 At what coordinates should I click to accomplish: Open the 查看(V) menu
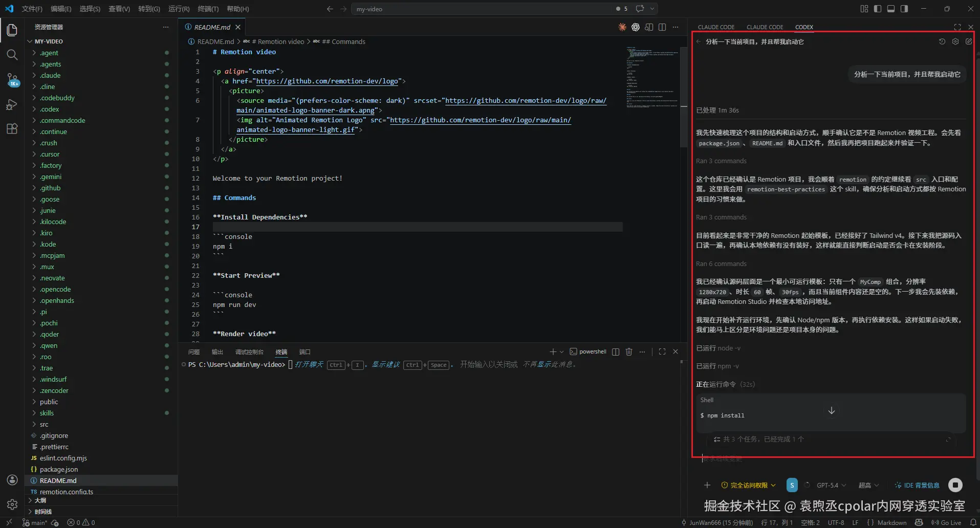[119, 9]
